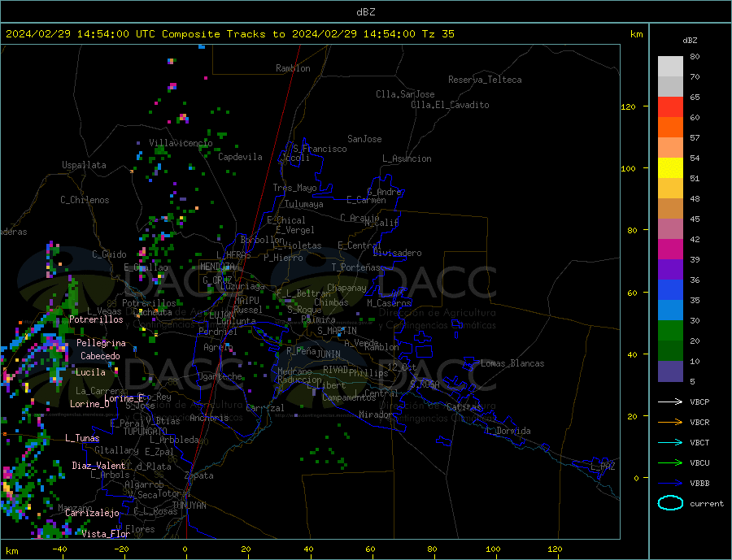Viewport: 732px width, 560px height.
Task: Pick the purple band in dBZ scale
Action: tap(670, 269)
